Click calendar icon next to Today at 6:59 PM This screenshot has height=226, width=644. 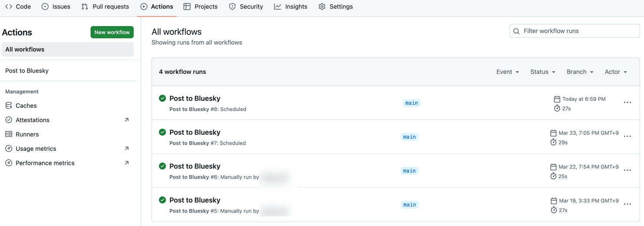pyautogui.click(x=557, y=99)
